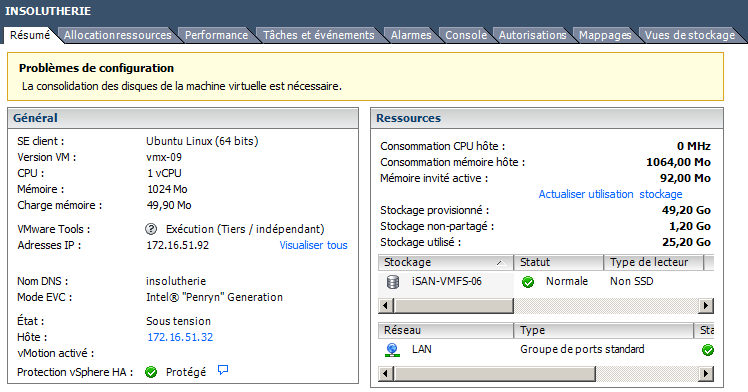
Task: Open the vSphere HA protection speech bubble icon
Action: [223, 370]
